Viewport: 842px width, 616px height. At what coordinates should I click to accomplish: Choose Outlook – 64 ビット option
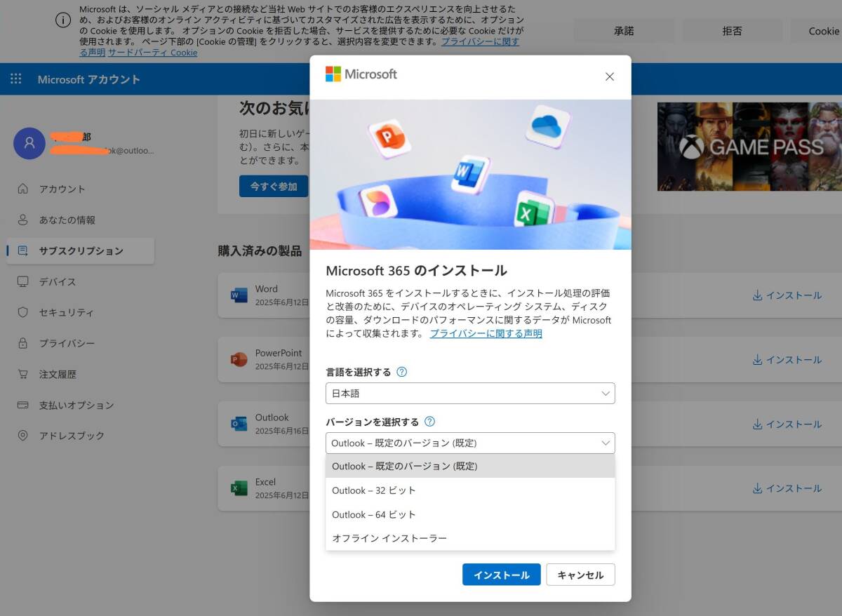tap(470, 514)
